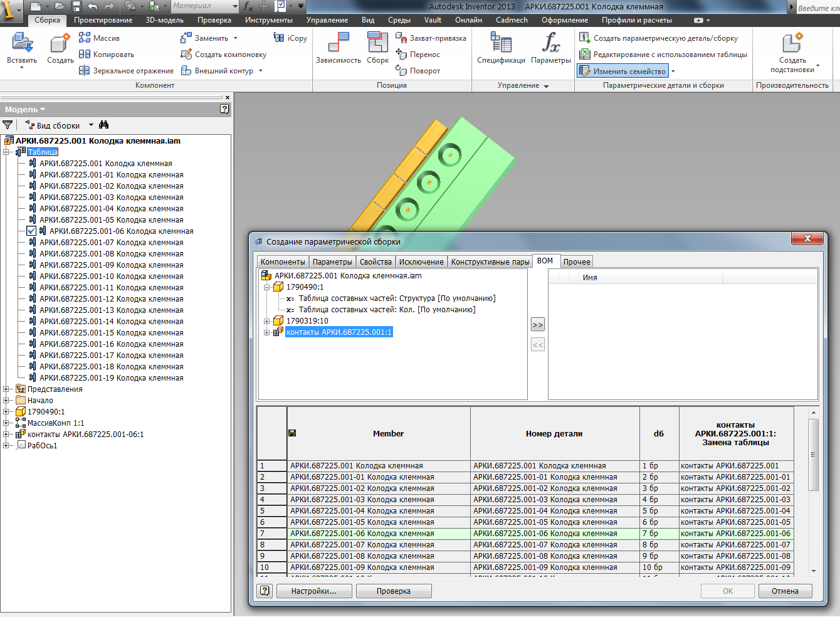Click the Save diskette icon

[76, 6]
